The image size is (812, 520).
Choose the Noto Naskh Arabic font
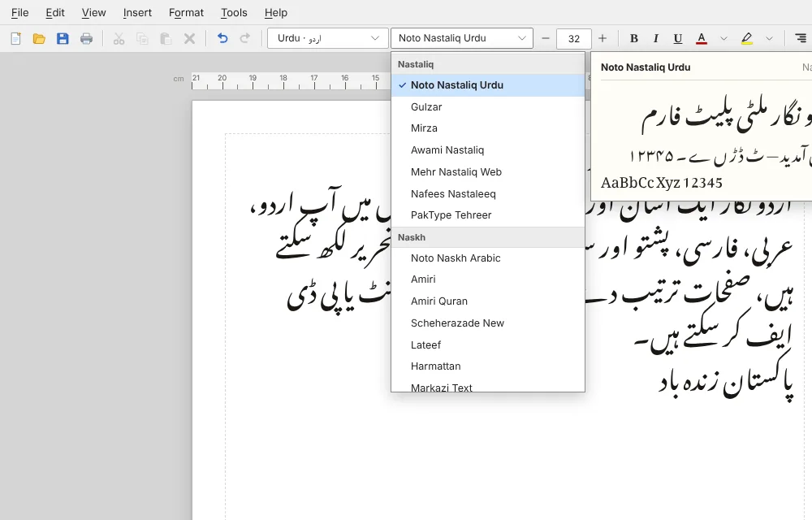tap(488, 258)
